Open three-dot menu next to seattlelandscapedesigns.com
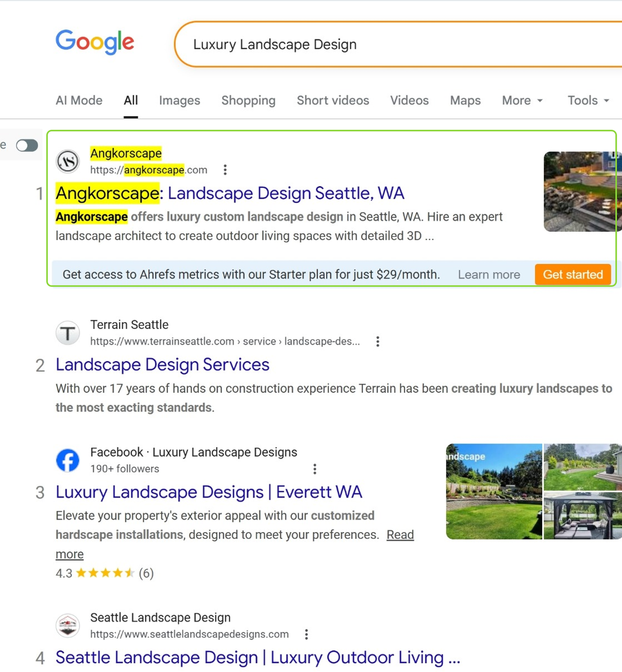This screenshot has width=622, height=672. coord(306,634)
